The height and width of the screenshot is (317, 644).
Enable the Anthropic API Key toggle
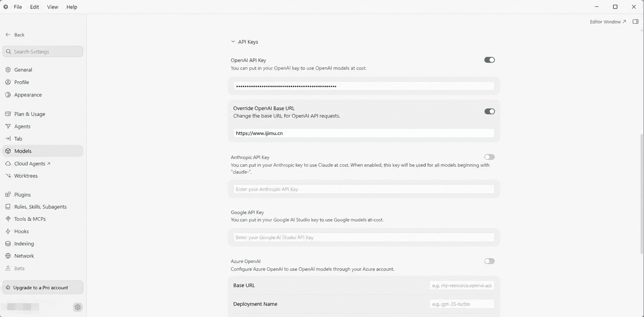489,157
